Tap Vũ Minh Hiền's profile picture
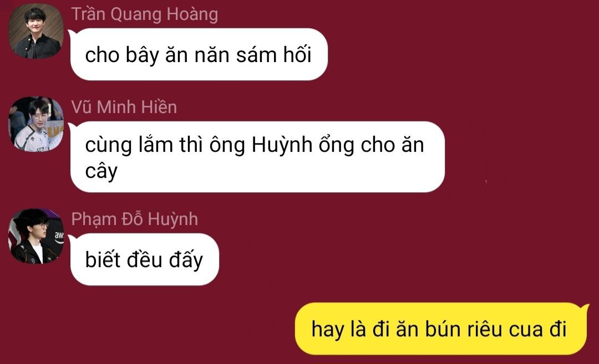599x364 pixels. tap(36, 124)
